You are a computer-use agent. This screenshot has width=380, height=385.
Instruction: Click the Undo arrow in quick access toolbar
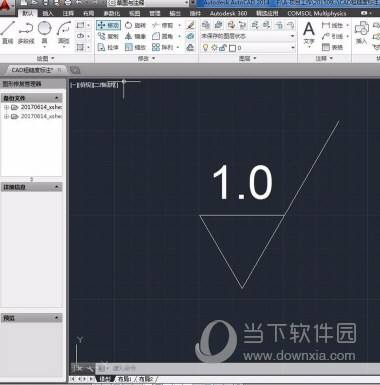click(79, 3)
